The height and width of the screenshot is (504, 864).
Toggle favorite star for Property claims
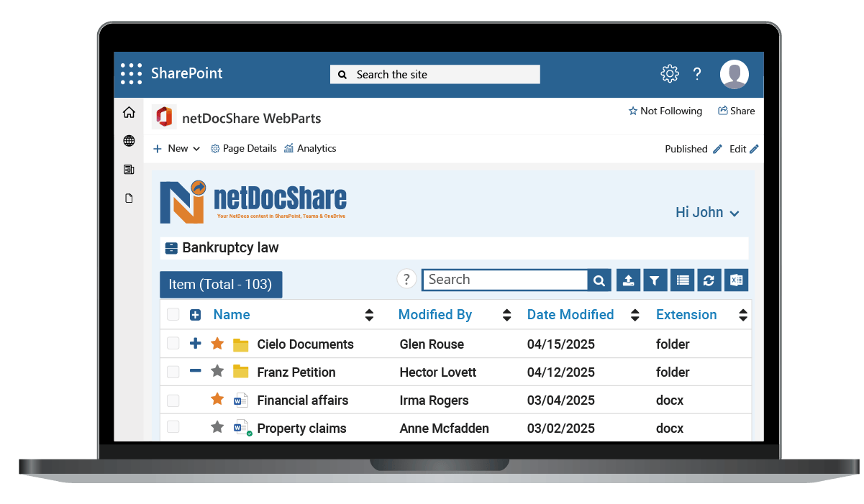pos(217,427)
